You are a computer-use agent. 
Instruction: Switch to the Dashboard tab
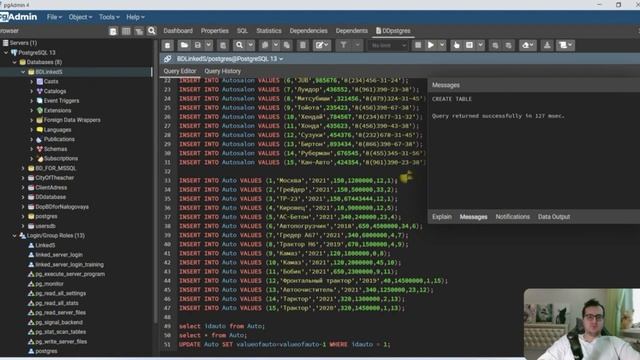tap(178, 31)
